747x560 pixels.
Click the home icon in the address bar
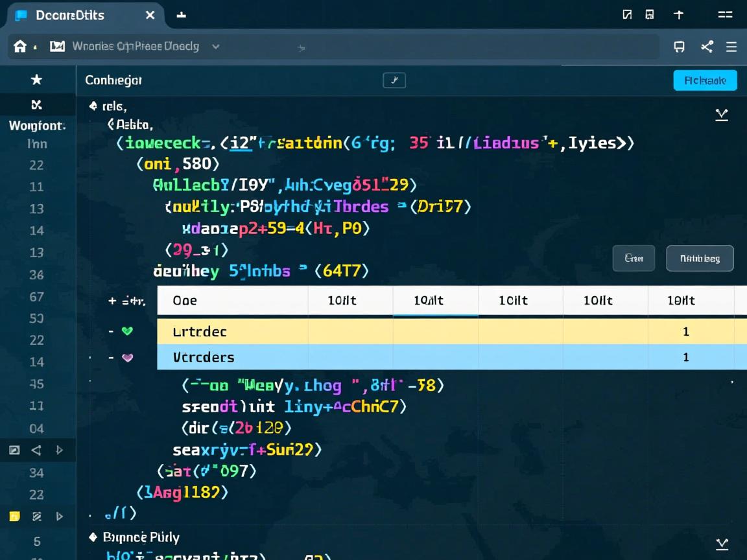click(x=20, y=47)
